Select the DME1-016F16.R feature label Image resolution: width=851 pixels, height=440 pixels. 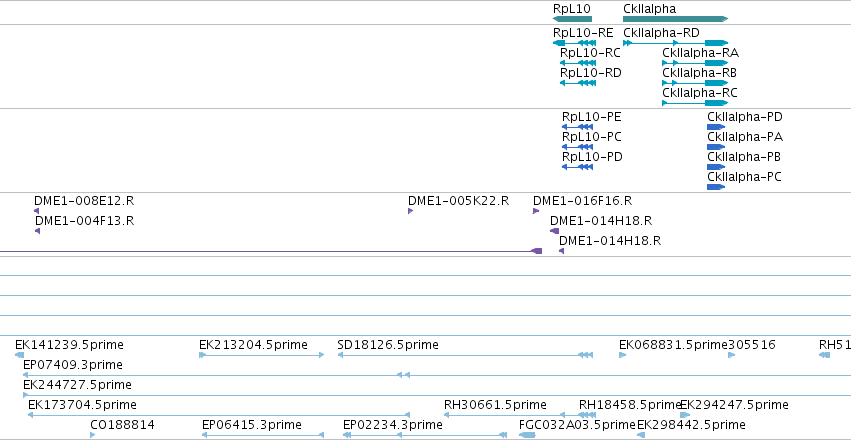[x=582, y=201]
